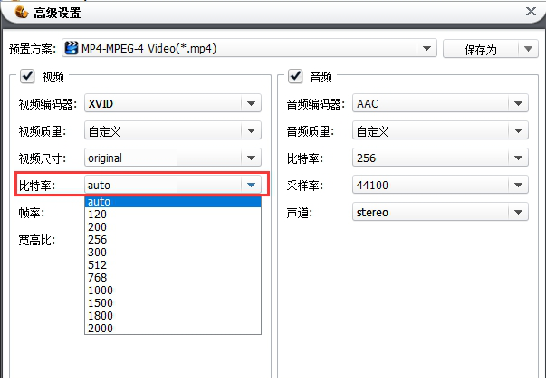The image size is (546, 392).
Task: Expand the XVID video encoder dropdown
Action: [251, 104]
